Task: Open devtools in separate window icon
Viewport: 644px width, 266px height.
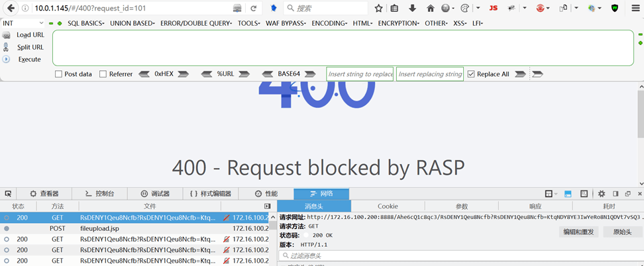Action: pyautogui.click(x=627, y=194)
